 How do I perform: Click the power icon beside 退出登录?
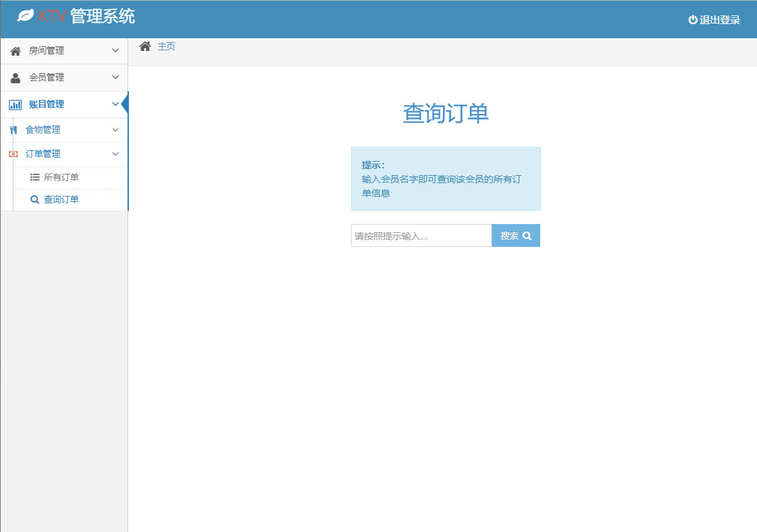click(x=692, y=19)
